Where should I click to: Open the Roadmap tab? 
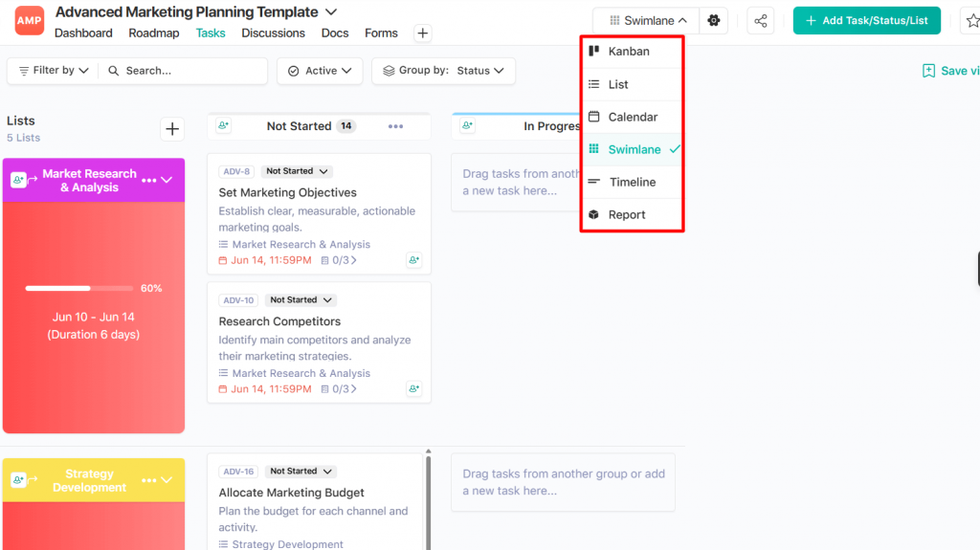pyautogui.click(x=154, y=33)
